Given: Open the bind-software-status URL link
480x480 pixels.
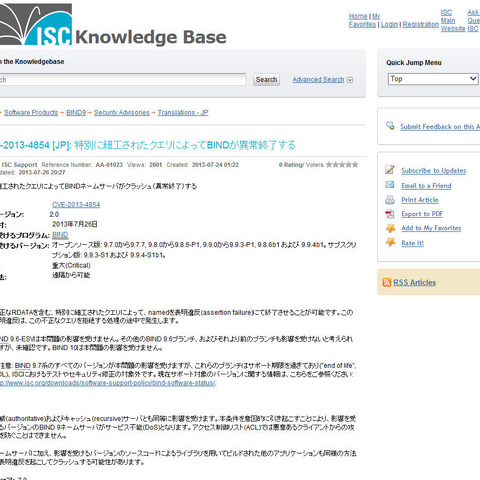Looking at the screenshot, I should (x=108, y=383).
